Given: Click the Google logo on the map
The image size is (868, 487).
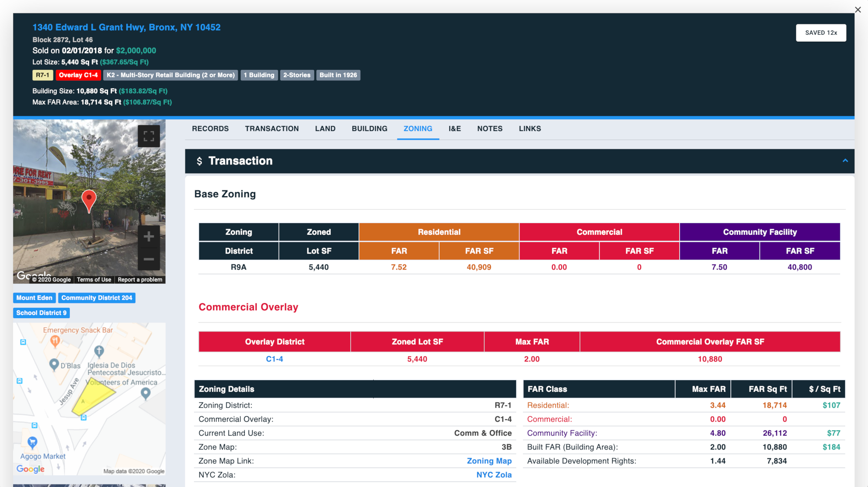Looking at the screenshot, I should (30, 469).
